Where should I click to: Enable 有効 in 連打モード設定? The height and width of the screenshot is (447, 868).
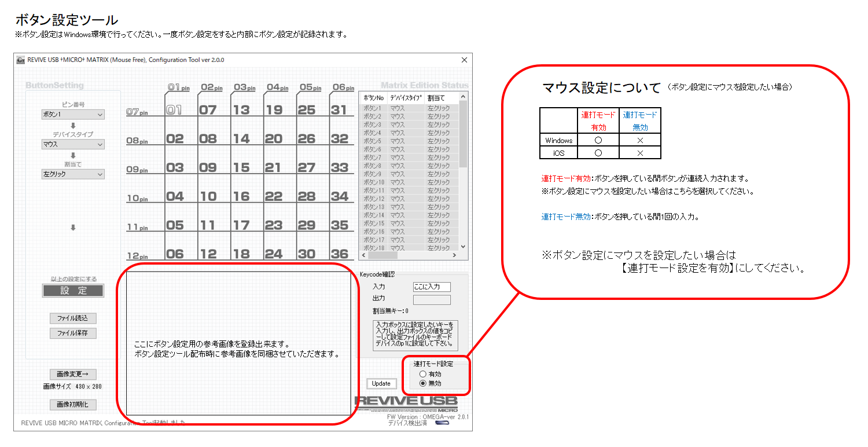click(x=422, y=373)
